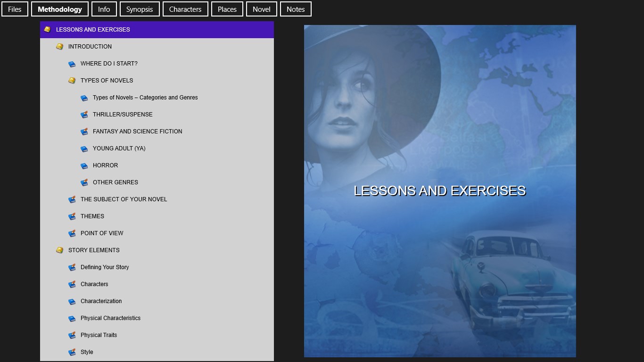
Task: Collapse the LESSONS AND EXERCISES root folder icon
Action: pyautogui.click(x=47, y=30)
